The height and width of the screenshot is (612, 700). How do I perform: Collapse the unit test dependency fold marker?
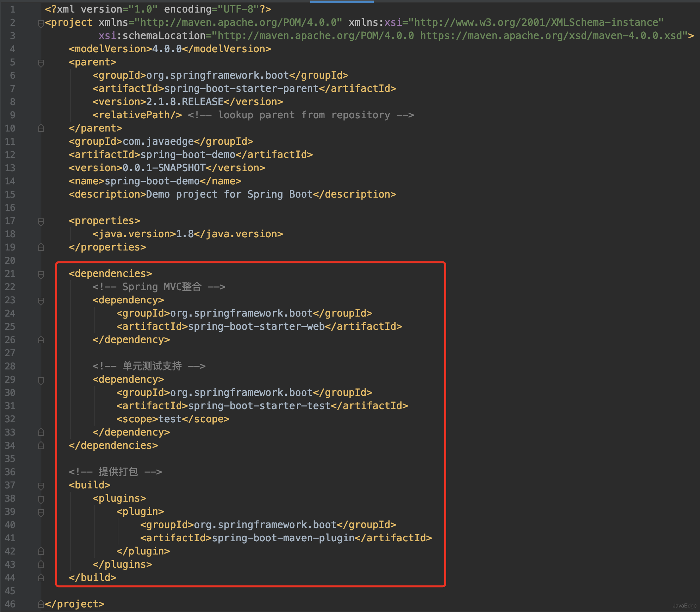pyautogui.click(x=41, y=379)
